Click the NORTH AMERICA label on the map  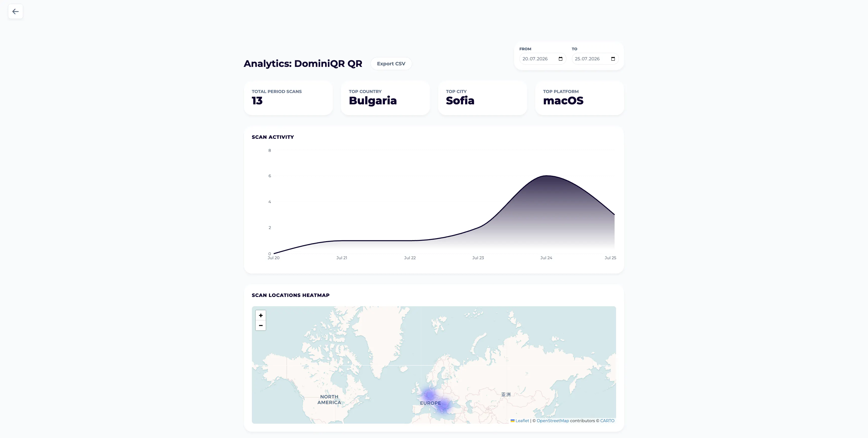click(x=329, y=400)
